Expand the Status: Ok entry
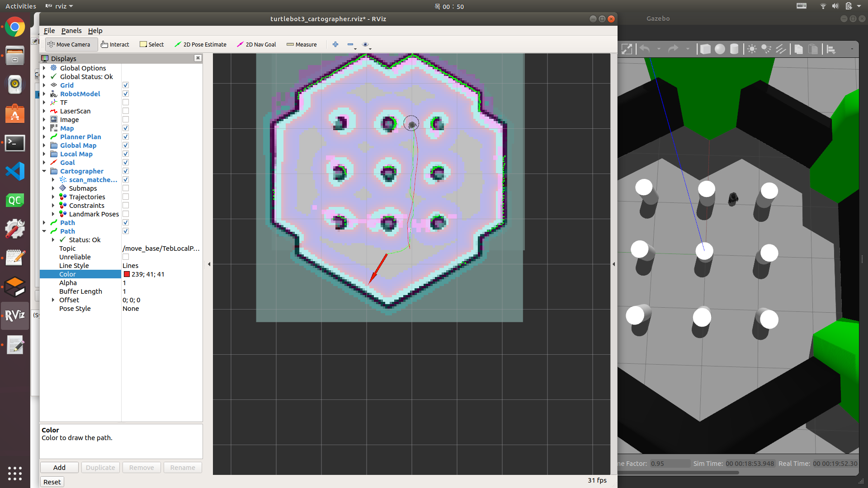Screen dimensions: 868x488 click(x=53, y=239)
